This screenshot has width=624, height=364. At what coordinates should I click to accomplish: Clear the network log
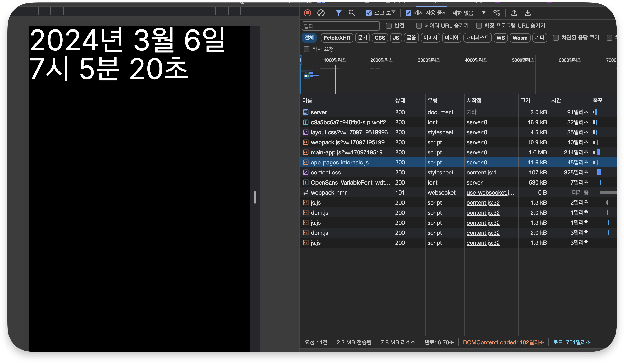tap(321, 13)
